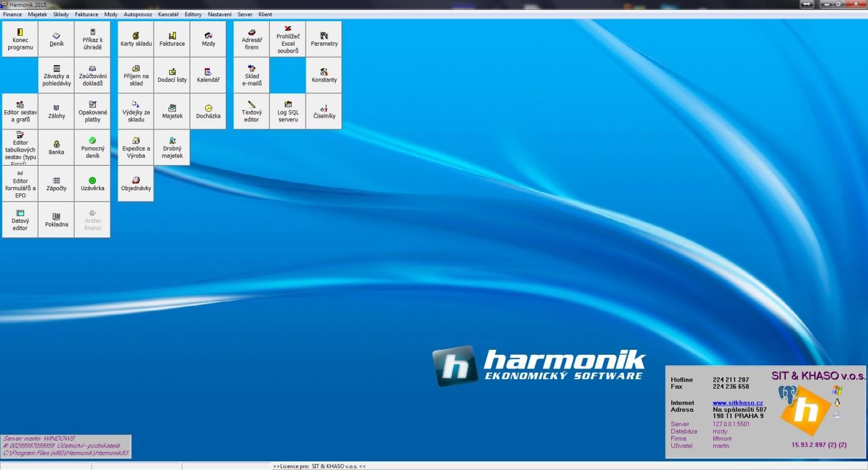868x470 pixels.
Task: Launch Editor sestav a grafů
Action: point(20,111)
